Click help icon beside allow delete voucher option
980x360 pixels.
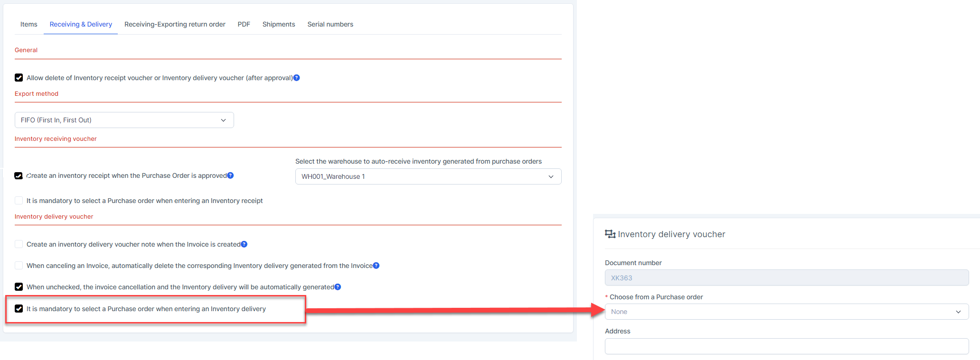pyautogui.click(x=296, y=78)
